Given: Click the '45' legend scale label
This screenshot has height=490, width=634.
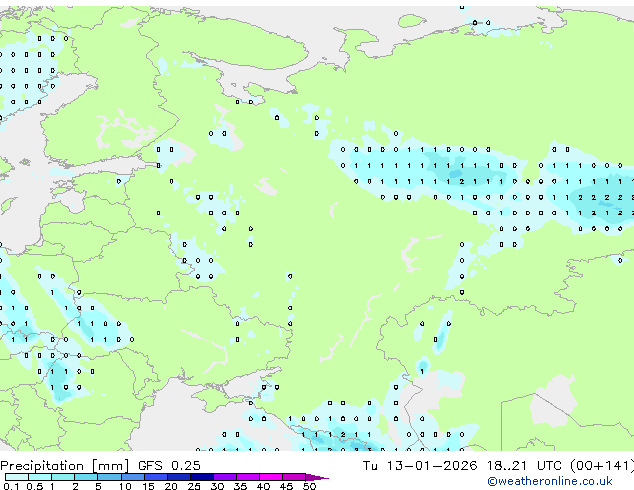Looking at the screenshot, I should click(x=286, y=486).
